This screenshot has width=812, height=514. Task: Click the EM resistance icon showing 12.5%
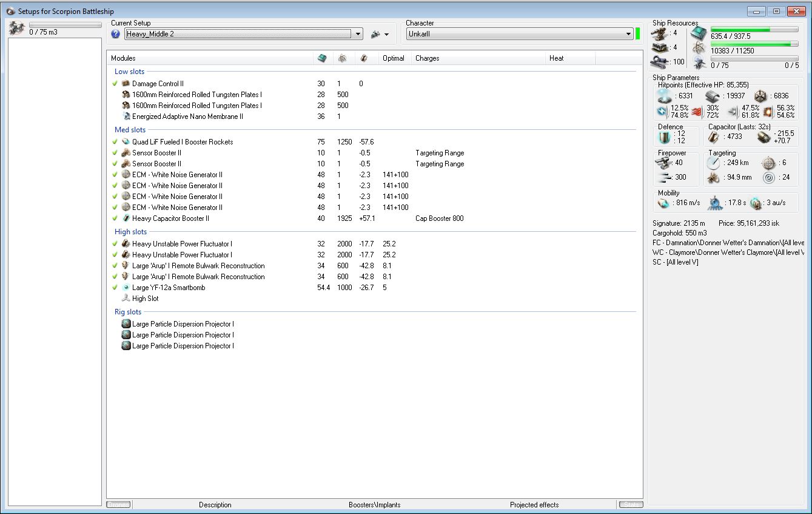[x=663, y=111]
